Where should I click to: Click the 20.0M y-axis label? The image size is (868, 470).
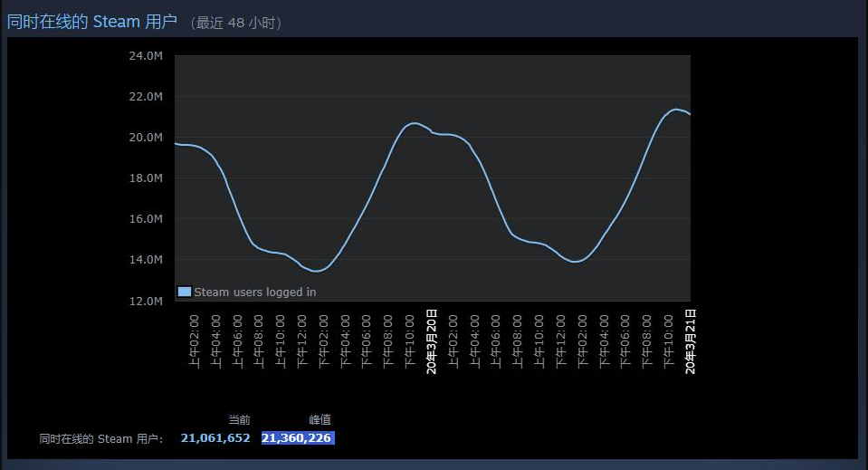146,138
